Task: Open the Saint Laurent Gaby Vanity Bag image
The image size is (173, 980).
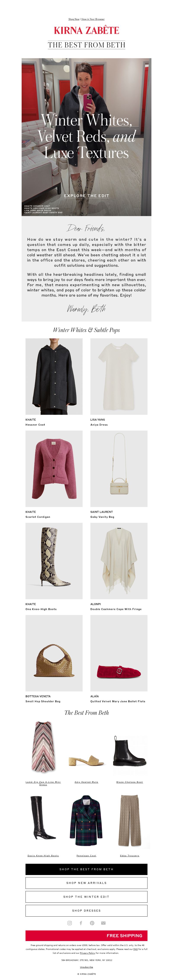Action: (119, 468)
